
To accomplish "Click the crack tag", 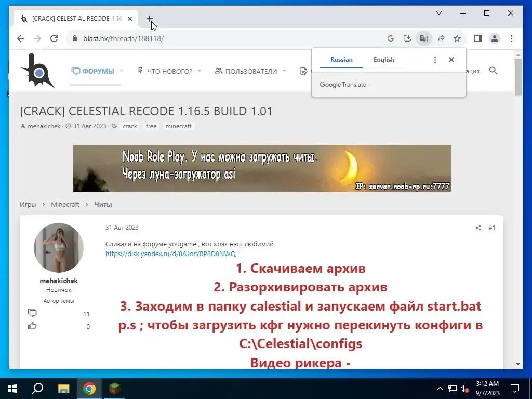I will pos(130,126).
